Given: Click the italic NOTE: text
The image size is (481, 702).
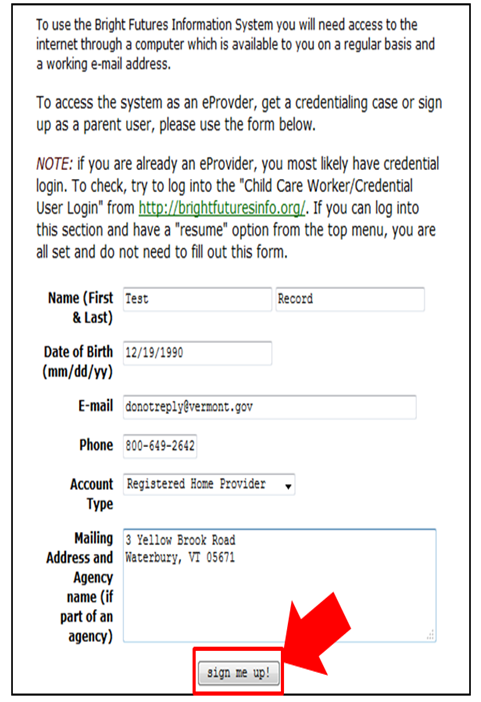Looking at the screenshot, I should (x=54, y=164).
